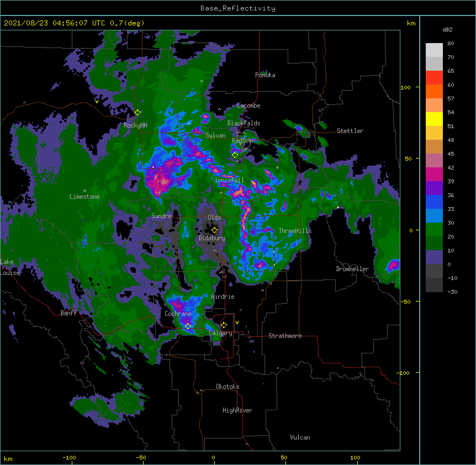The width and height of the screenshot is (476, 465).
Task: Click the asterisk marker above Limestone
Action: pos(84,191)
